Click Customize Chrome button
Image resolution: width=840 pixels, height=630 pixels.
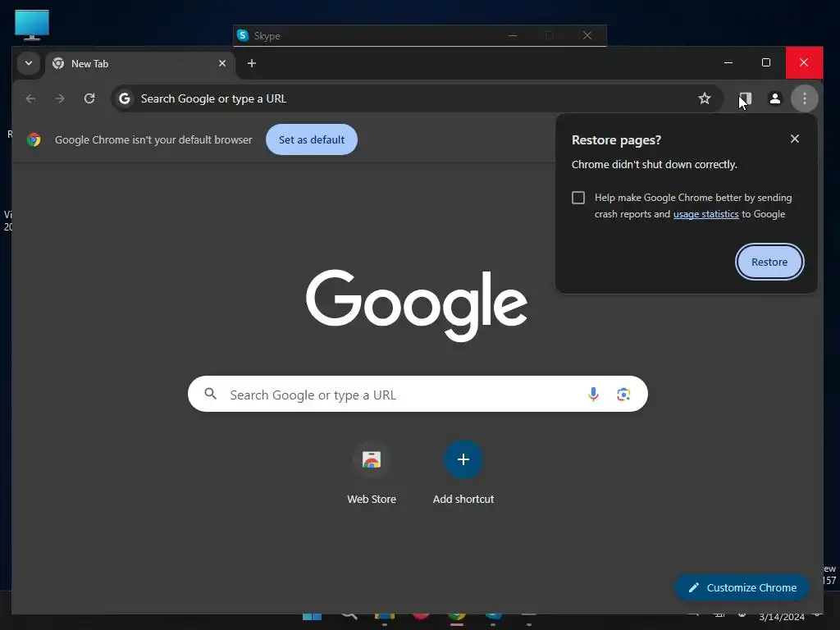point(742,587)
